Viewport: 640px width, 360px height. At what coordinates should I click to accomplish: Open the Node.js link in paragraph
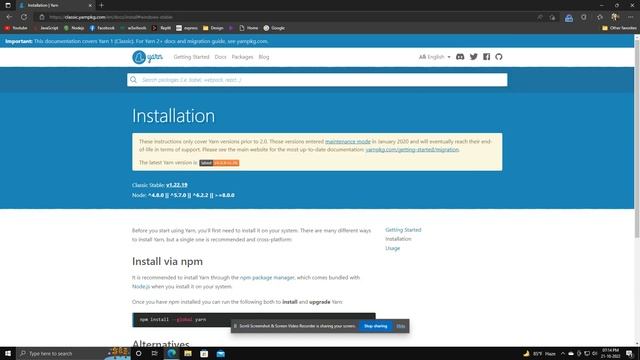[x=141, y=287]
